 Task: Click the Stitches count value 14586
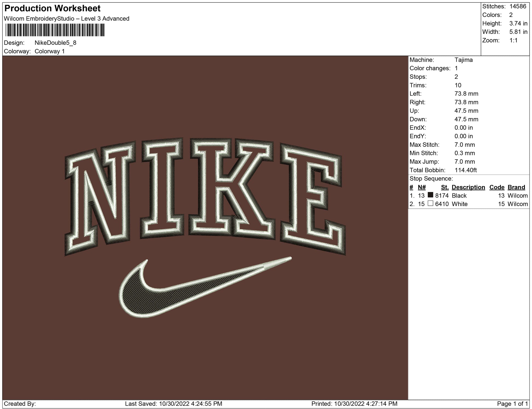[518, 6]
